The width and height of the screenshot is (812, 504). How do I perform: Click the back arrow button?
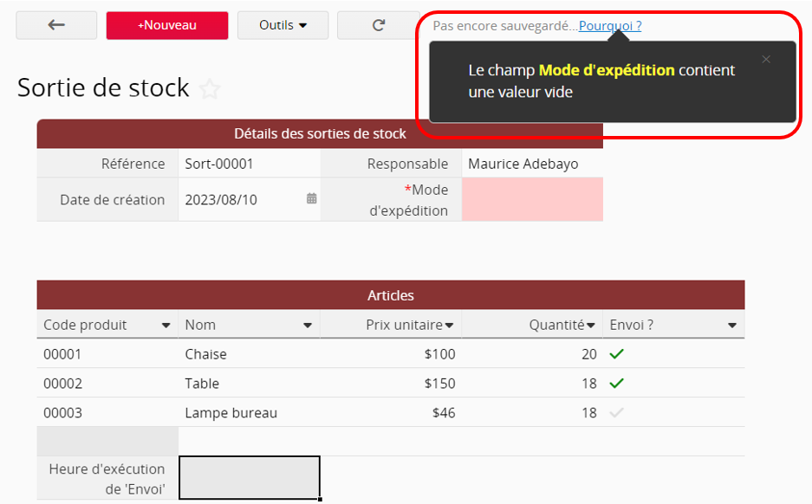coord(56,25)
